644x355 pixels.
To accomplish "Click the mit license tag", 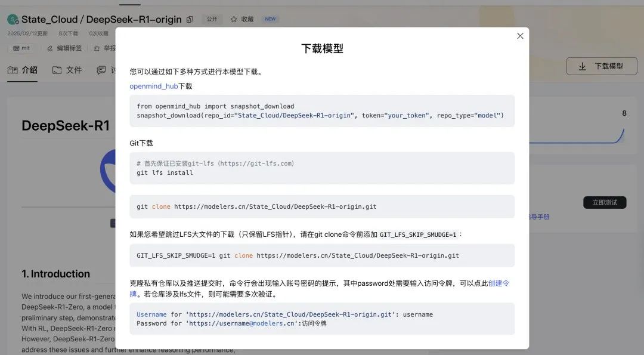I will click(21, 48).
